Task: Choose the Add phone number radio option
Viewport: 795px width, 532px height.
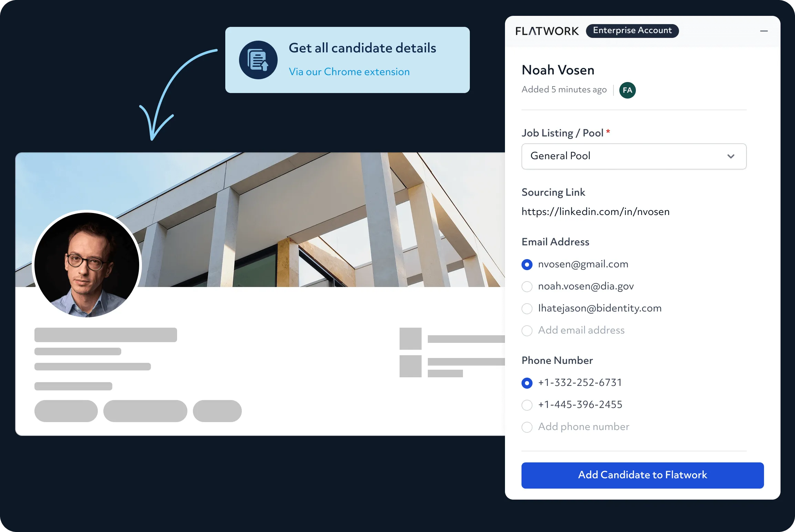Action: click(527, 427)
